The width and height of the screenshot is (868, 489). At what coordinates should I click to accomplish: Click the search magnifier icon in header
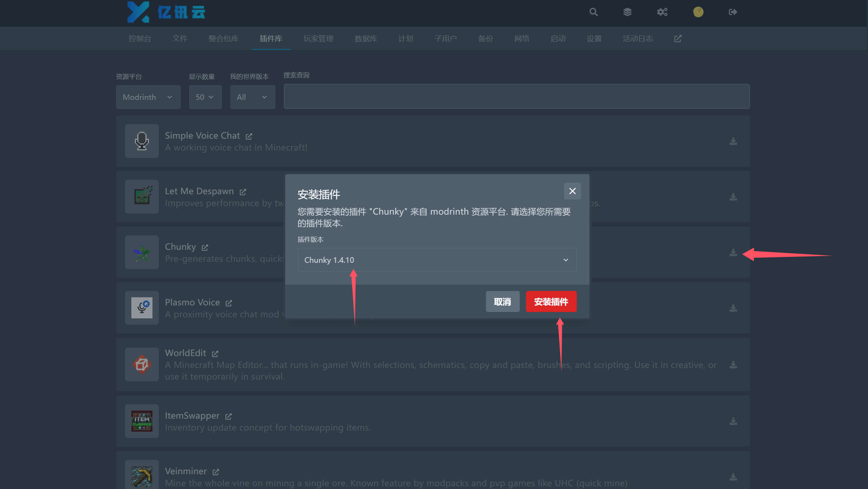593,12
